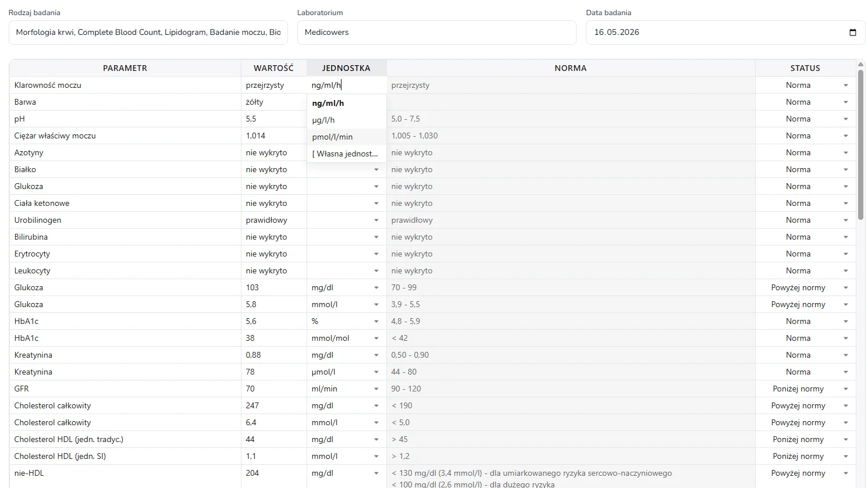Viewport: 868px width, 488px height.
Task: Click the Cholesterol całkowity value 6,4
Action: (274, 422)
